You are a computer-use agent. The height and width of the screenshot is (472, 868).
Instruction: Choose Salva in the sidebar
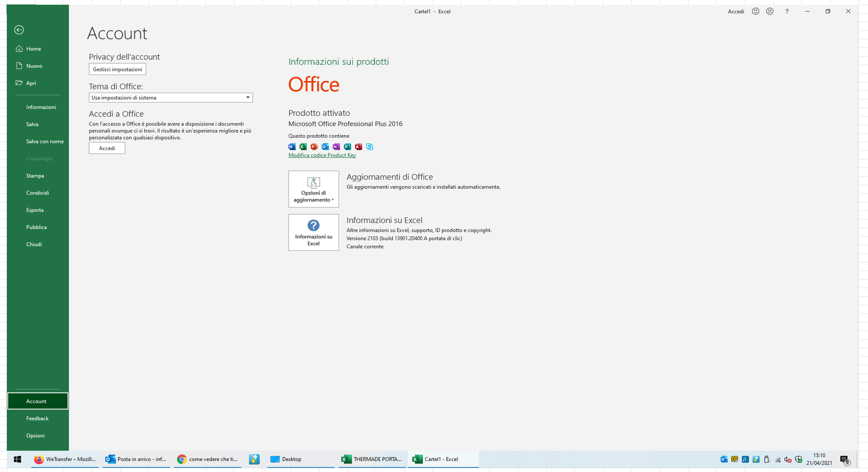pos(38,124)
